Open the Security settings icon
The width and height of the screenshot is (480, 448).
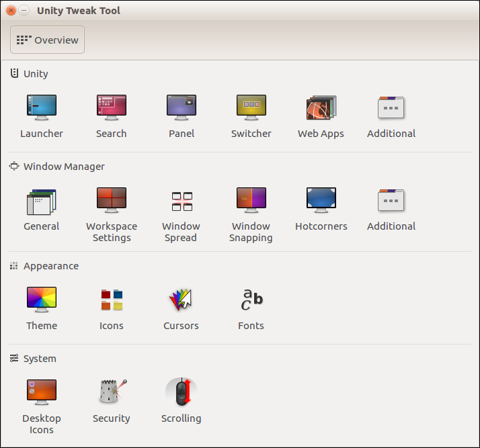click(x=113, y=391)
